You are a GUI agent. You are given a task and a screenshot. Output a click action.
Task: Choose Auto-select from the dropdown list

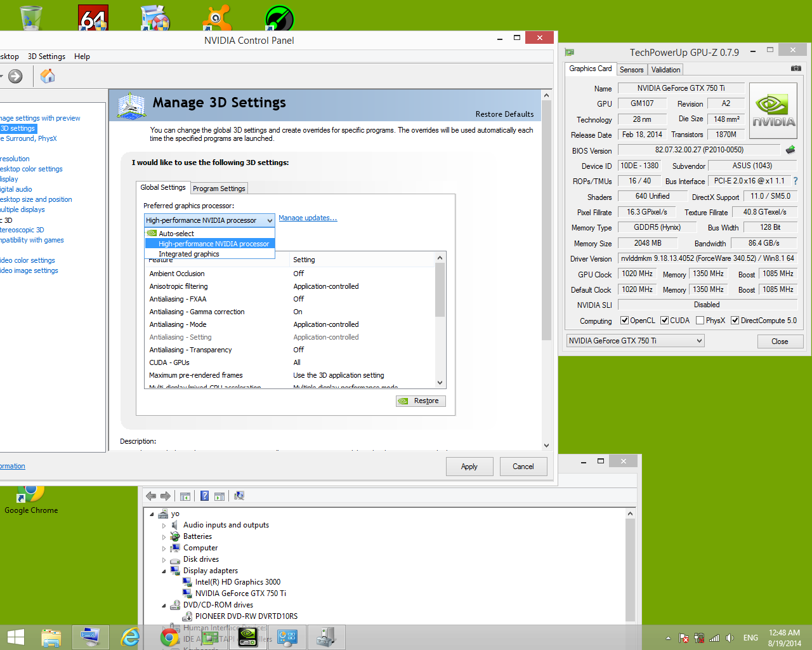coord(210,234)
